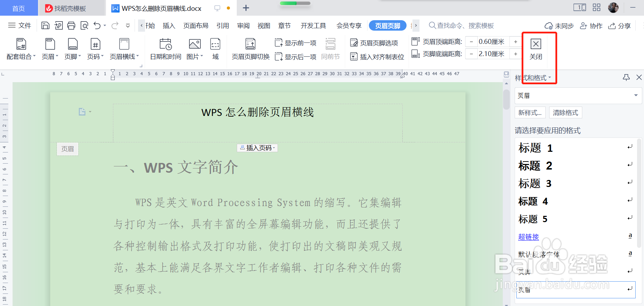Decrease 页脚底端距离 with minus button

click(x=471, y=54)
